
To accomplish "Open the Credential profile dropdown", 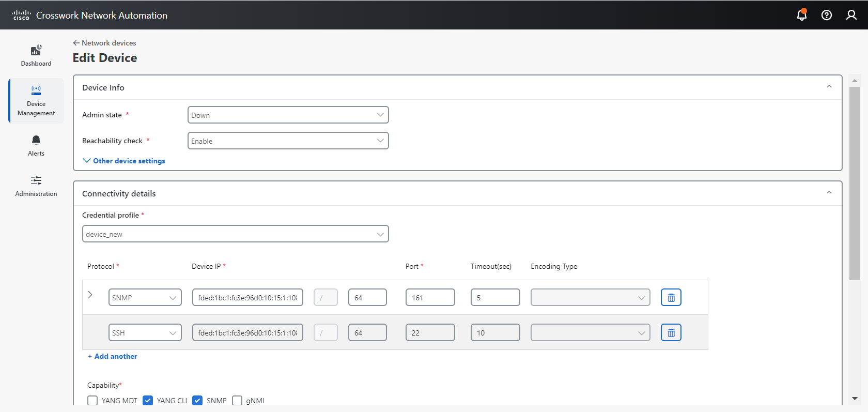I will (235, 234).
